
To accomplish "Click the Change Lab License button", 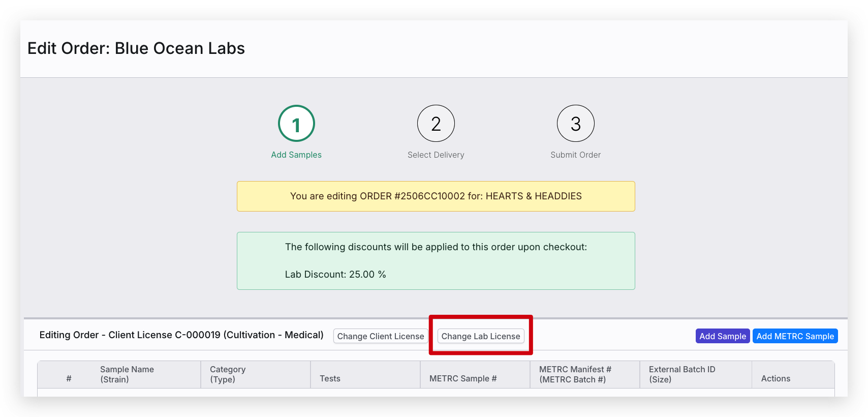I will [x=481, y=336].
